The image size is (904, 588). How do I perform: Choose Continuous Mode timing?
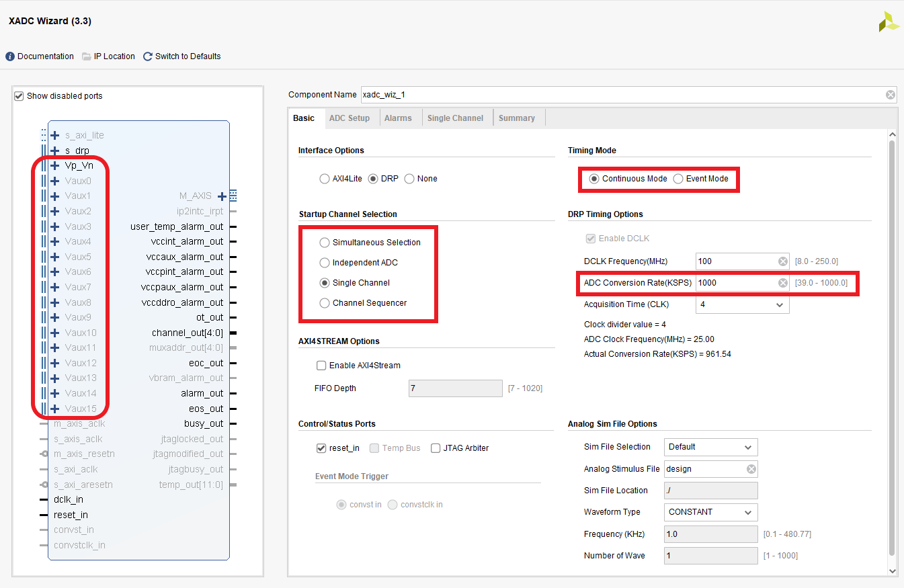point(594,179)
